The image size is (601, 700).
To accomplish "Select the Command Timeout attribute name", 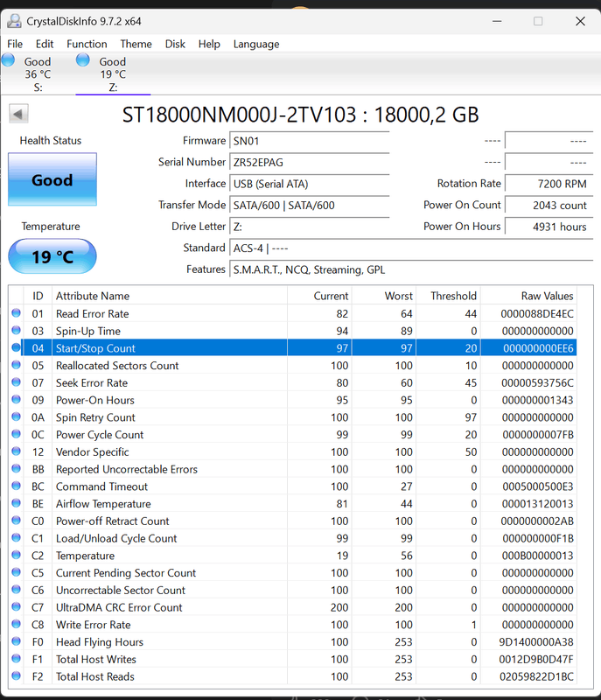I will 101,486.
